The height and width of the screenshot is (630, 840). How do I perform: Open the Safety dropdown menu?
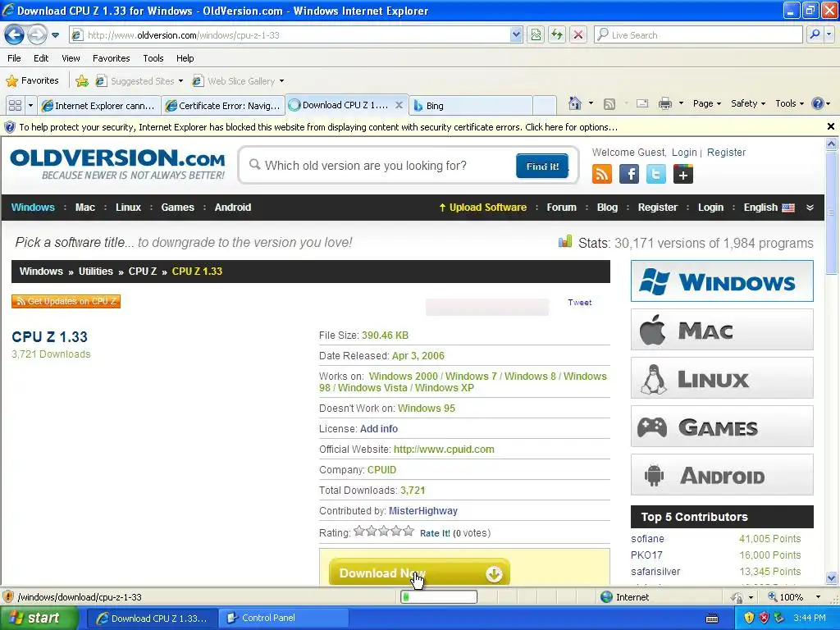(748, 103)
